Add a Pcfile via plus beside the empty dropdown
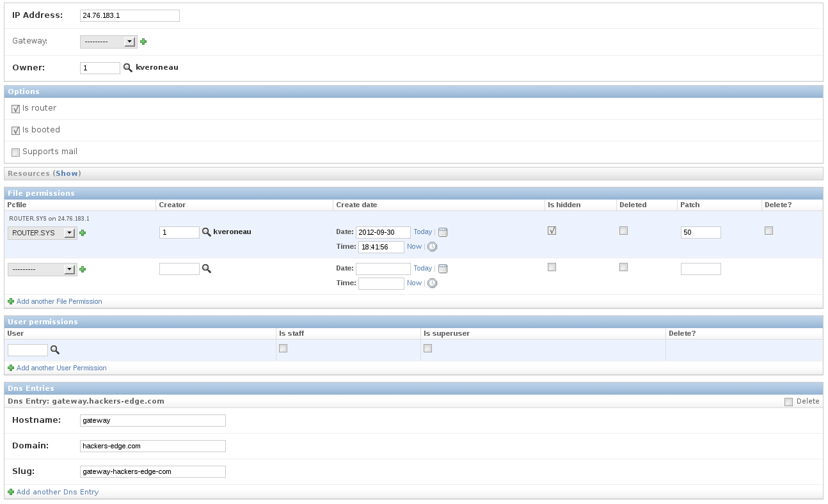828x504 pixels. click(83, 269)
